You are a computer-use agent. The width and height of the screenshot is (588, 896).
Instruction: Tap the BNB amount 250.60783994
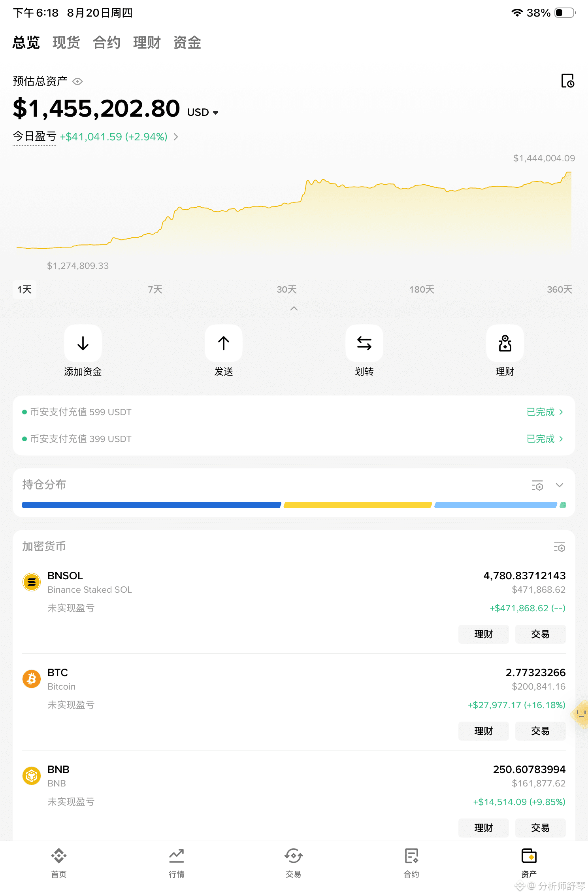coord(529,769)
